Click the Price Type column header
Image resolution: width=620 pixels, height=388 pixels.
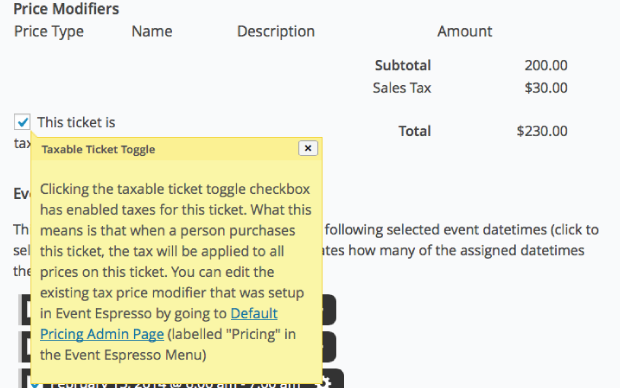[49, 32]
